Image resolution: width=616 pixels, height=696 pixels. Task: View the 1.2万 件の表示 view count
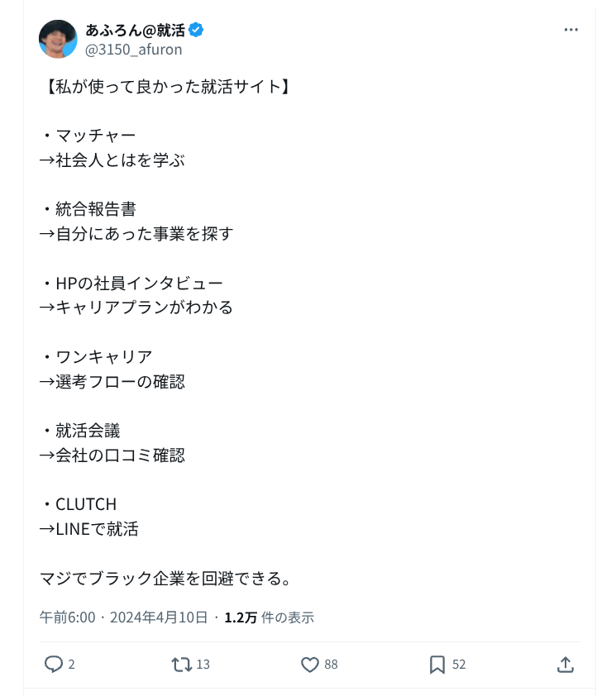(x=269, y=617)
